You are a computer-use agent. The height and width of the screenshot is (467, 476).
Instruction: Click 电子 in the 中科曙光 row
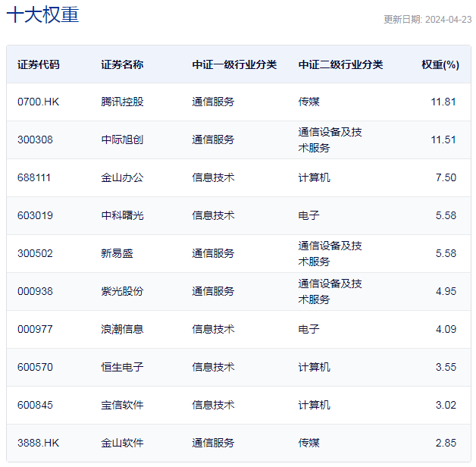point(308,215)
